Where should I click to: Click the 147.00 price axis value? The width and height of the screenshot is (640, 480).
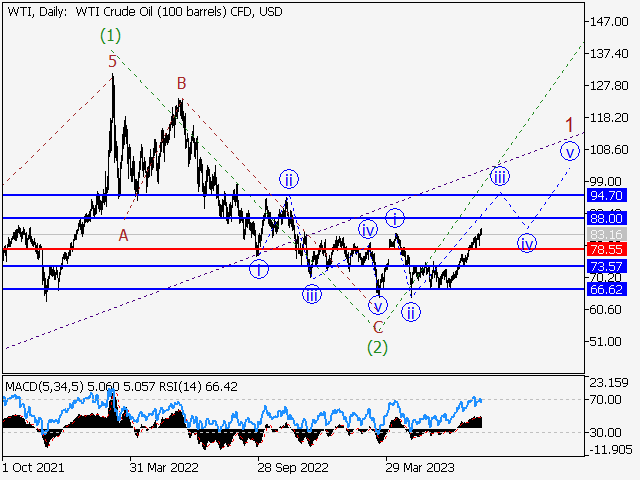[609, 22]
